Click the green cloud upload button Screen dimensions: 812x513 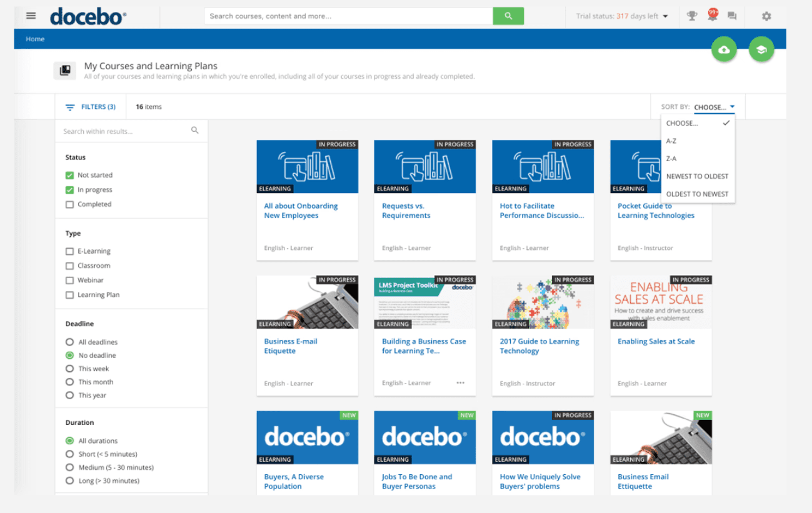[724, 50]
